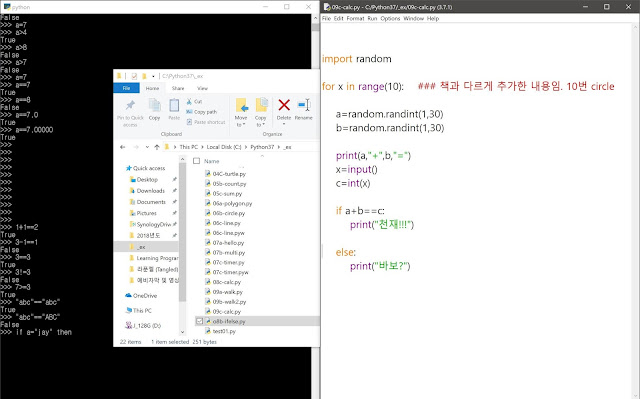Open the Delete dropdown arrow below Delete

[284, 124]
